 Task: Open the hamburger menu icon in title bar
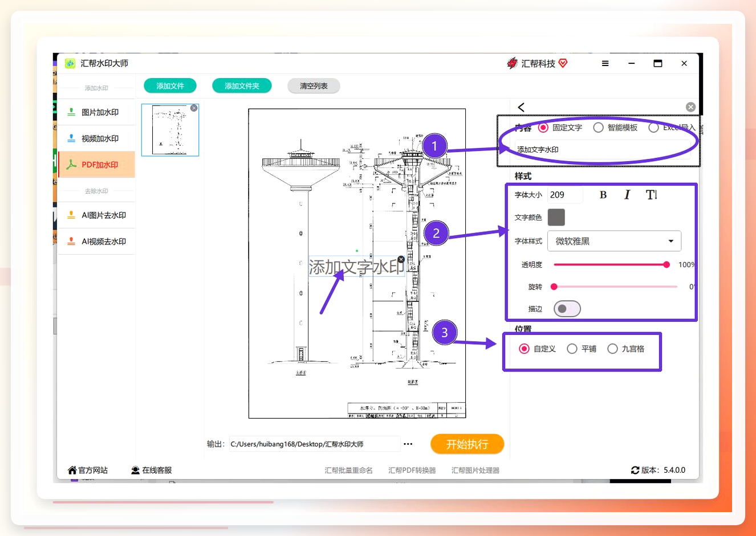coord(605,63)
